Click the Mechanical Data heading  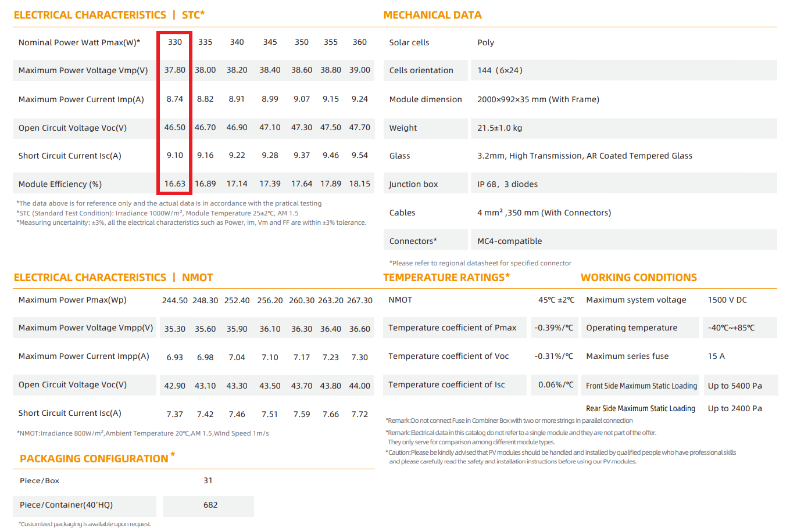(x=432, y=15)
